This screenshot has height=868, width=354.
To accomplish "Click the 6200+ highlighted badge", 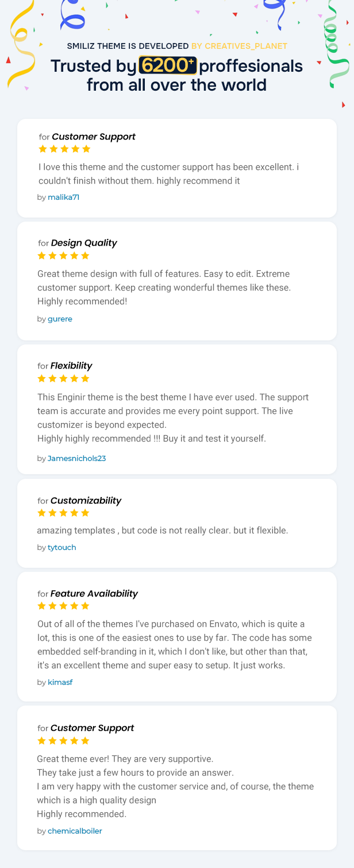I will tap(168, 66).
